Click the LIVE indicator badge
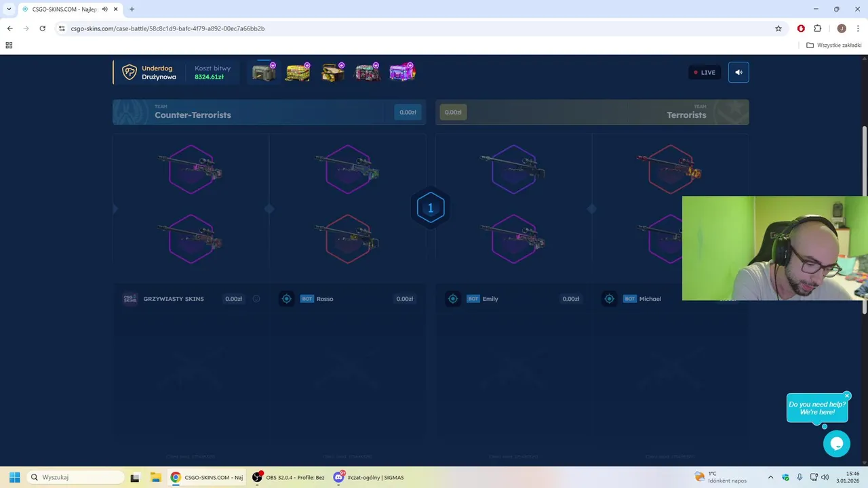Viewport: 868px width, 488px height. pyautogui.click(x=705, y=73)
